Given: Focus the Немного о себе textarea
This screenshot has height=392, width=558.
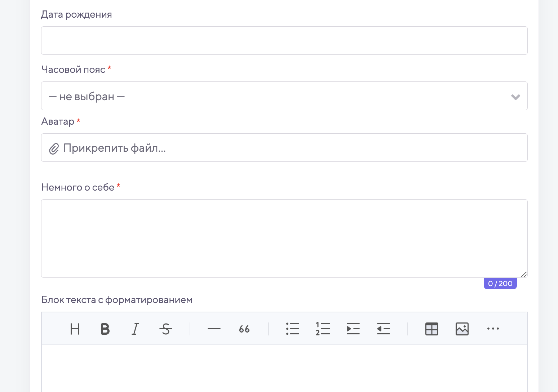Looking at the screenshot, I should coord(284,239).
